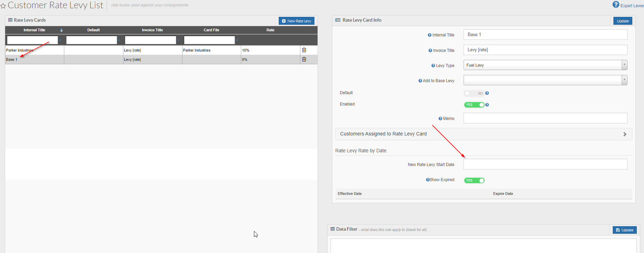The height and width of the screenshot is (253, 644).
Task: Click the help icon beside the Default toggle
Action: [487, 93]
